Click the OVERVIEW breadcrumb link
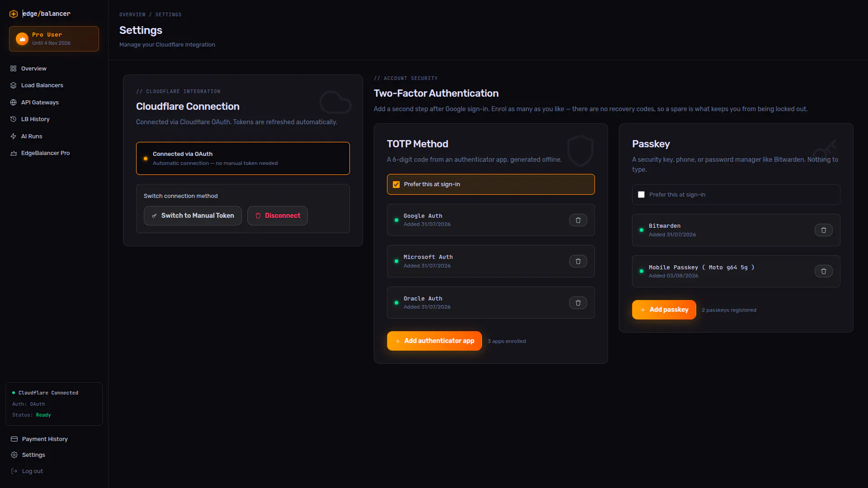Screen dimensions: 868x488 (132, 15)
